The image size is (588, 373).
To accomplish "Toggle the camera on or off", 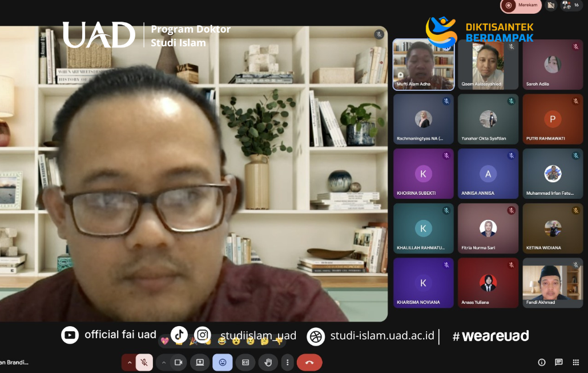I will click(178, 362).
